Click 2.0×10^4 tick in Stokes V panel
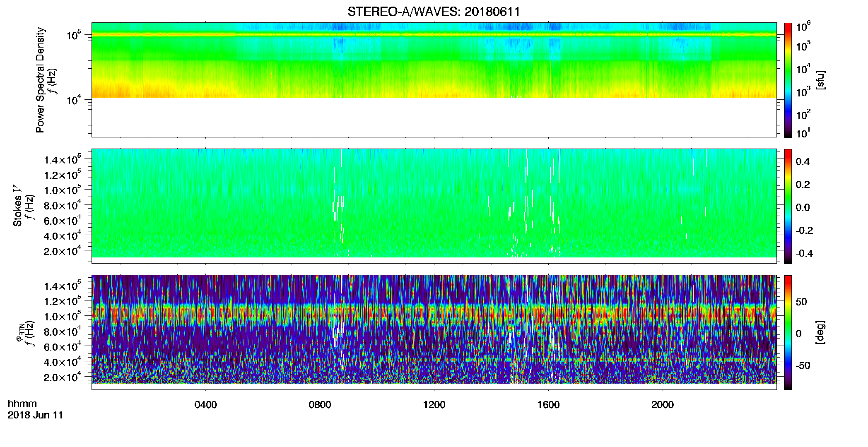The width and height of the screenshot is (868, 447). (62, 251)
